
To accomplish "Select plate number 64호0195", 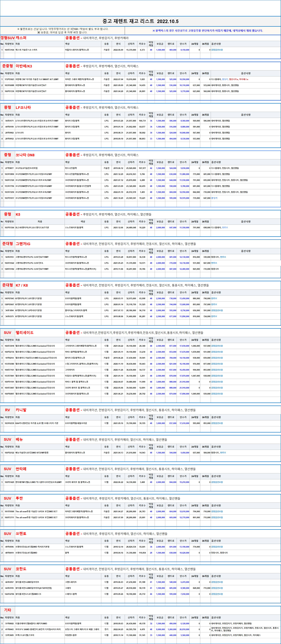I will point(9,588).
